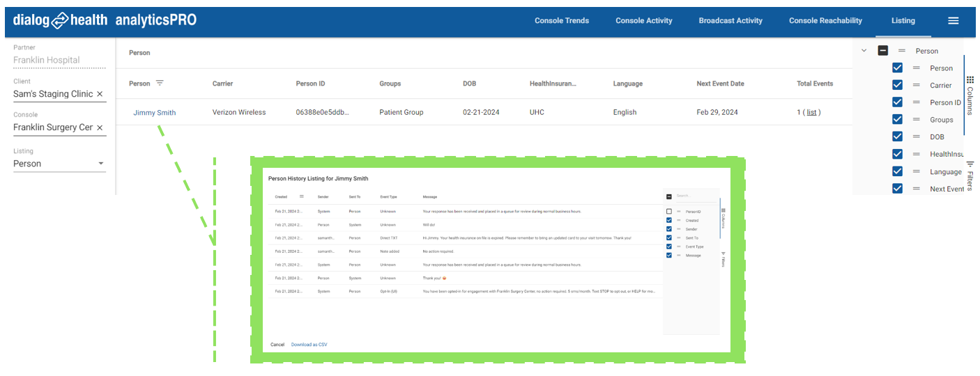
Task: Uncheck Sent To checkbox in history listing
Action: (669, 238)
